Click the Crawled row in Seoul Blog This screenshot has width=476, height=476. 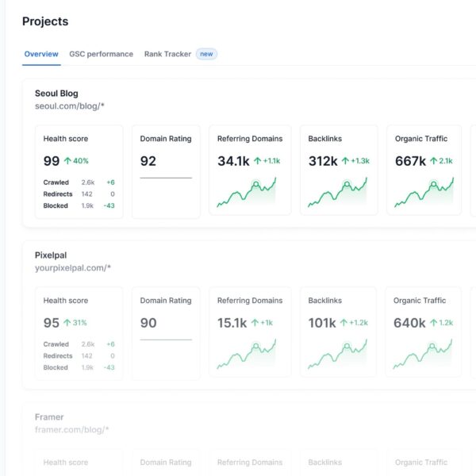pos(79,182)
